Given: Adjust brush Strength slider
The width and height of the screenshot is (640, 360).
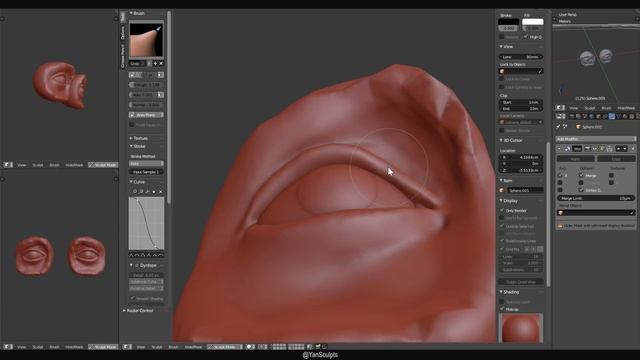Looking at the screenshot, I should click(x=146, y=85).
